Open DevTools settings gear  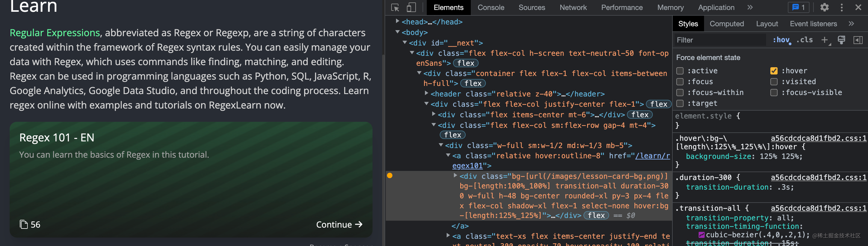(824, 8)
